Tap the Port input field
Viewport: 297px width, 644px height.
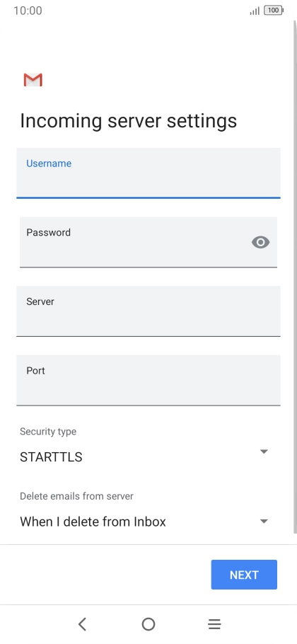(148, 380)
